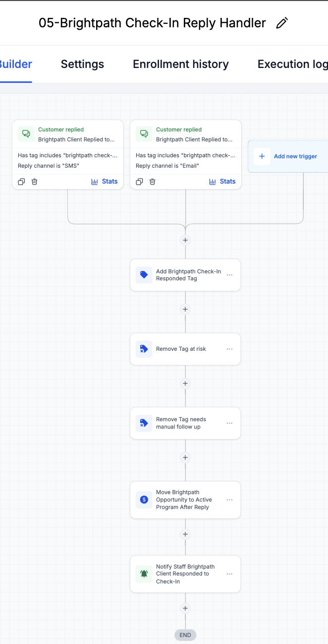Viewport: 328px width, 644px height.
Task: Open options menu for Remove Tag needs manual follow up
Action: point(229,423)
